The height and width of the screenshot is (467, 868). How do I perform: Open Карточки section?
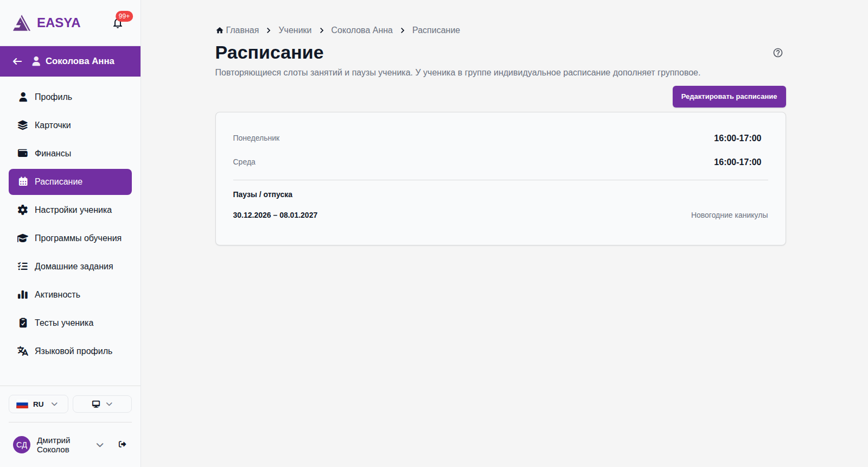click(70, 125)
